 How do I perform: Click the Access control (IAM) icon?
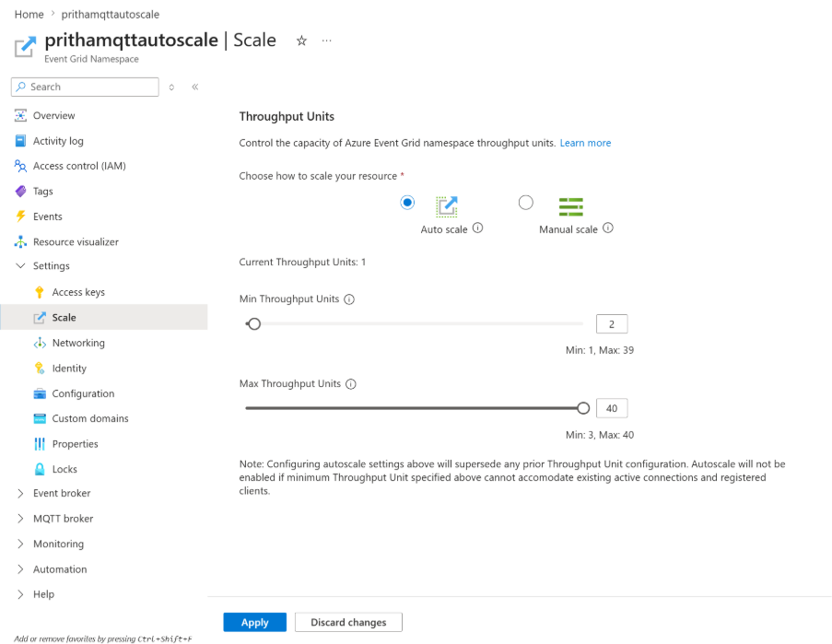click(20, 166)
